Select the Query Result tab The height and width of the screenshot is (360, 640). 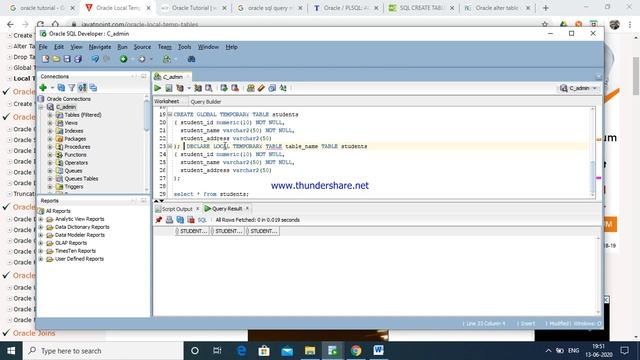coord(227,209)
